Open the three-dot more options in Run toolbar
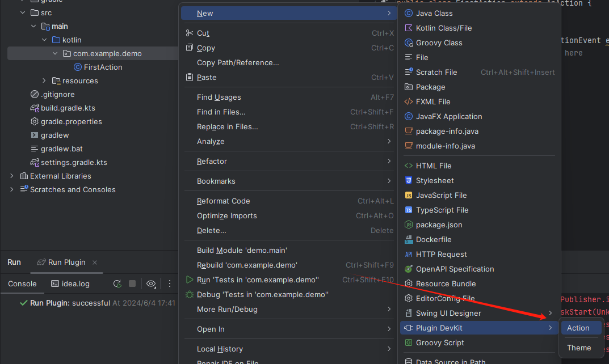The width and height of the screenshot is (609, 364). (169, 283)
